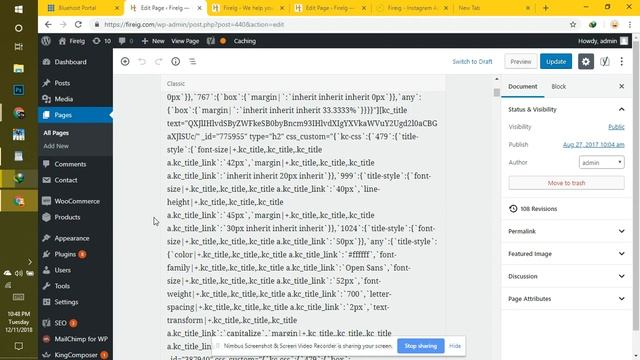The height and width of the screenshot is (360, 640).
Task: Click the browser reload button
Action: (x=78, y=24)
